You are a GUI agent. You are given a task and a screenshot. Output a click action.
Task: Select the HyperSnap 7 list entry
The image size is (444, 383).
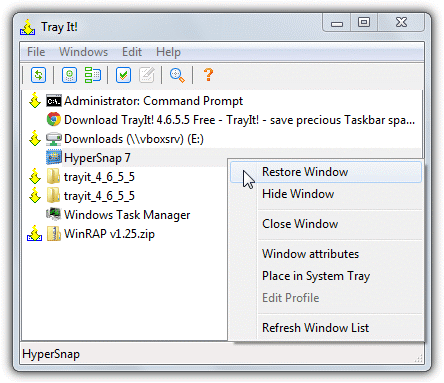[97, 158]
